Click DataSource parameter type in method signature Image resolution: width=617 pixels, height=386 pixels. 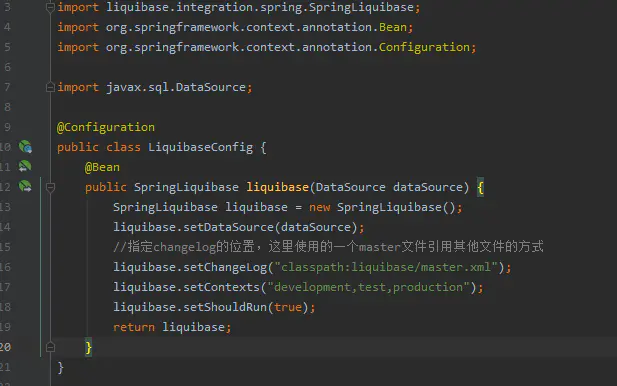[351, 187]
